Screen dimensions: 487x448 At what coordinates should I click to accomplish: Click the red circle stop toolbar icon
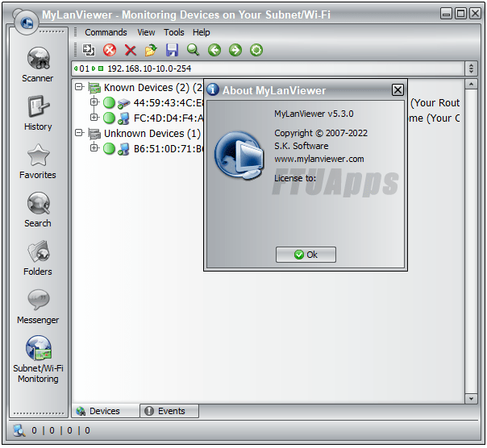(110, 50)
